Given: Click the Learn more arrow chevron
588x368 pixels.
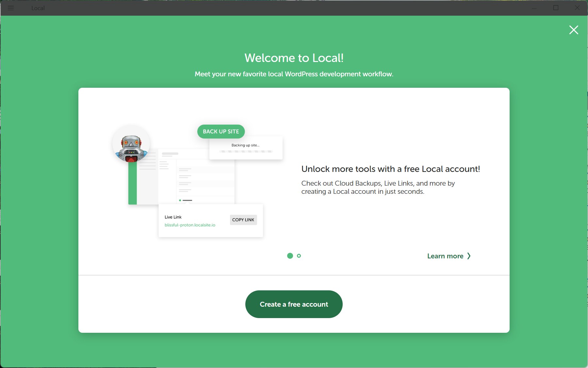Looking at the screenshot, I should pyautogui.click(x=469, y=256).
